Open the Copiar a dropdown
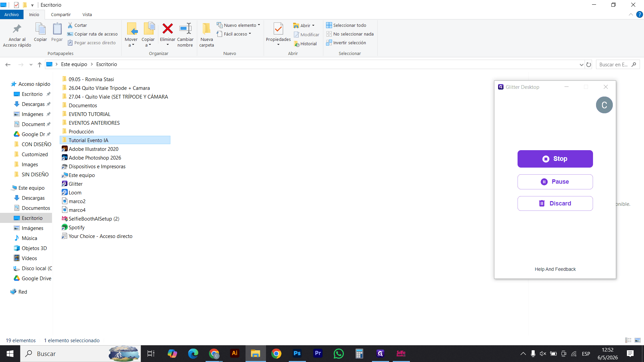The image size is (644, 362). click(x=148, y=42)
